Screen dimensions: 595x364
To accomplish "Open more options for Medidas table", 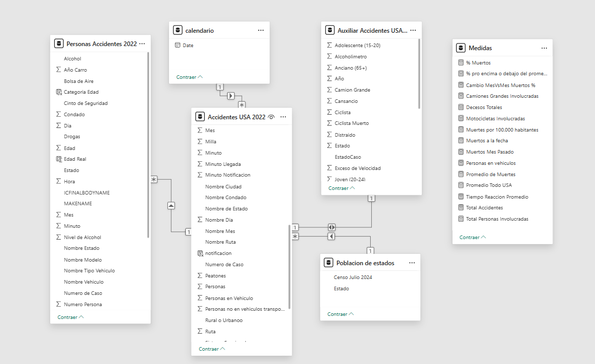I will (x=544, y=48).
